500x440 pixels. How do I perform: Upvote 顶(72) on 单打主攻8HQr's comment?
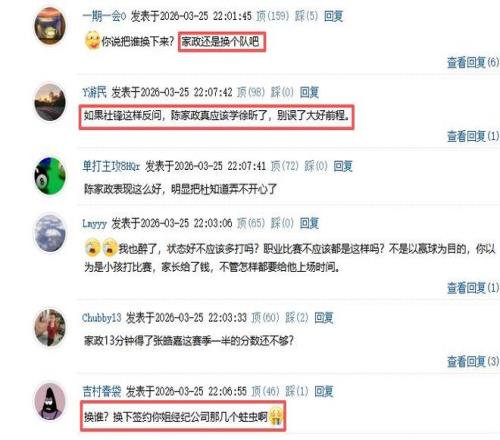coord(284,166)
